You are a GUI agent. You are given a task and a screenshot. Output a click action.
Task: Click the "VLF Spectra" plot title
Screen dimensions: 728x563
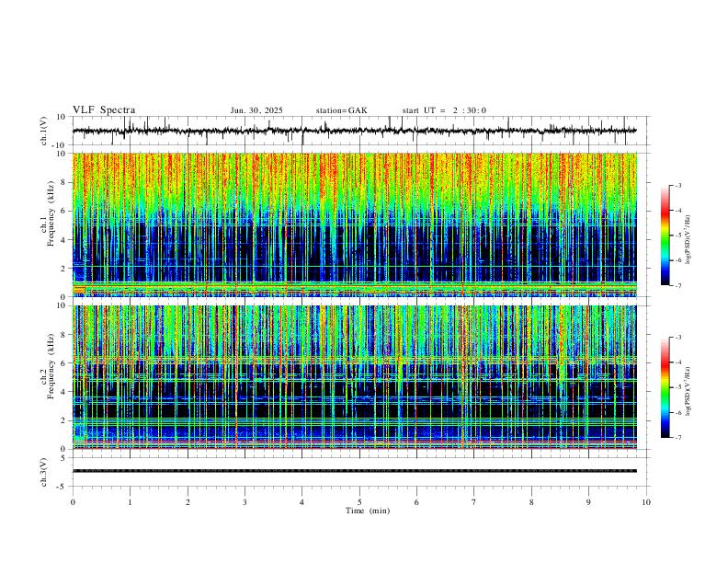click(x=104, y=110)
